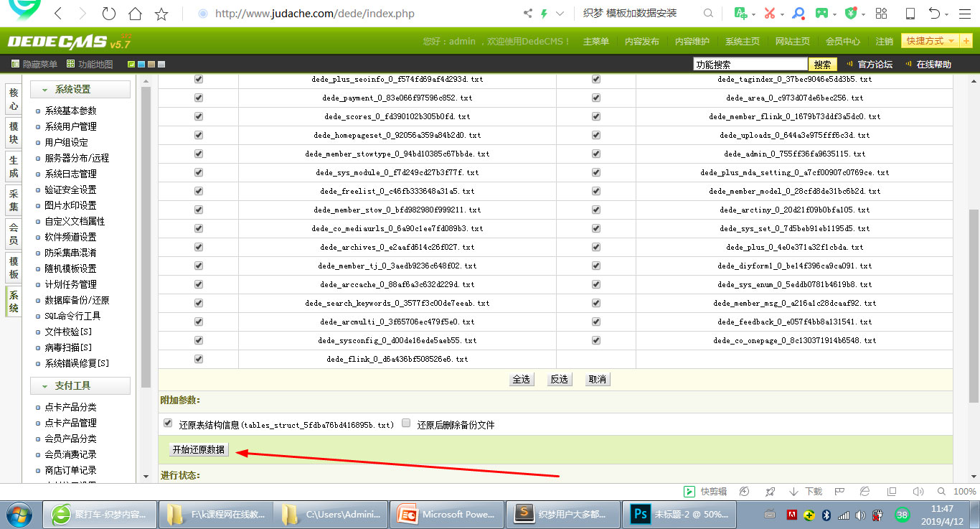Screen dimensions: 980x529
Task: Switch to the 模板 side tab
Action: 14,268
